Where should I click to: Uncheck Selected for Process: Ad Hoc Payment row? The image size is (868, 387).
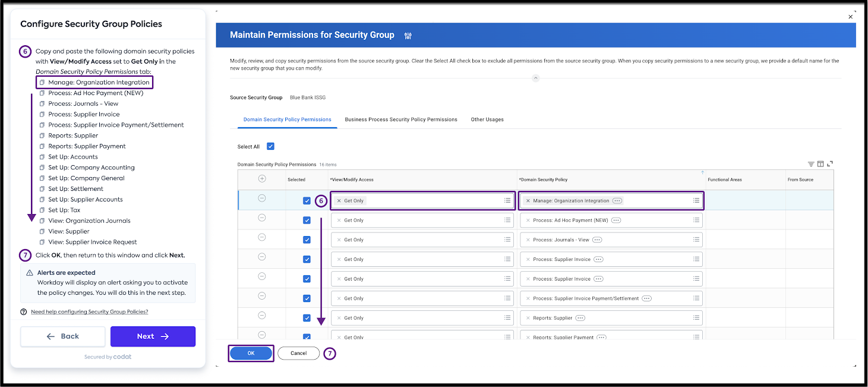pyautogui.click(x=307, y=221)
